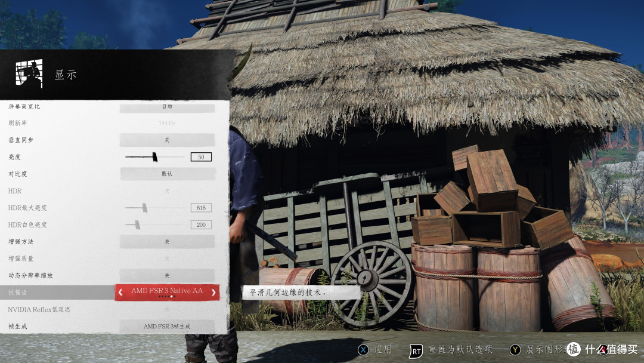
Task: Click the display settings samurai icon
Action: (x=29, y=73)
